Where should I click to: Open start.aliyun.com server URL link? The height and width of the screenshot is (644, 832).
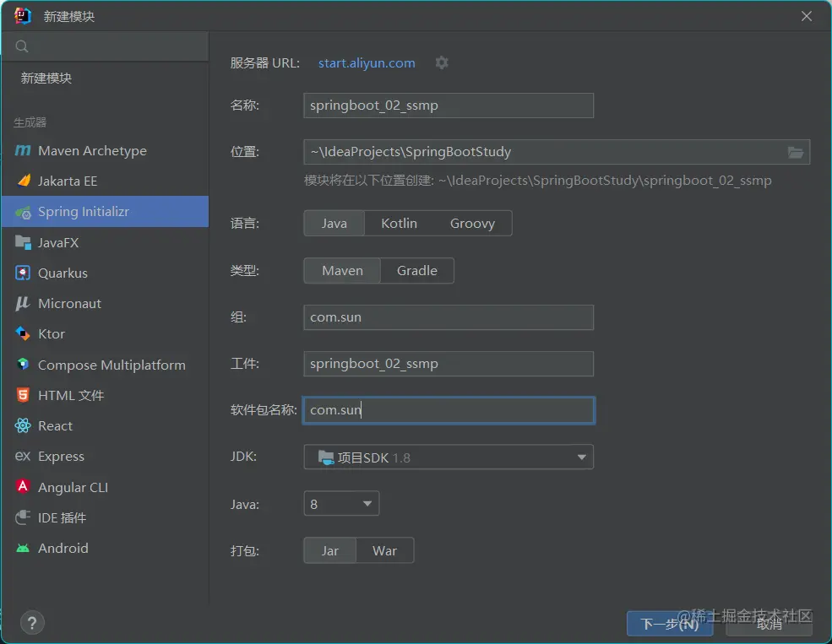pyautogui.click(x=366, y=62)
